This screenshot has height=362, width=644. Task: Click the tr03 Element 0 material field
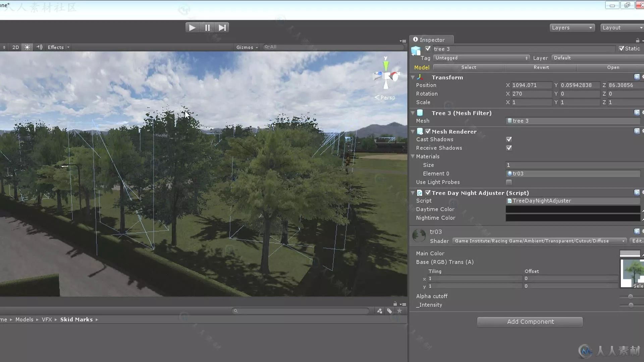pyautogui.click(x=573, y=174)
